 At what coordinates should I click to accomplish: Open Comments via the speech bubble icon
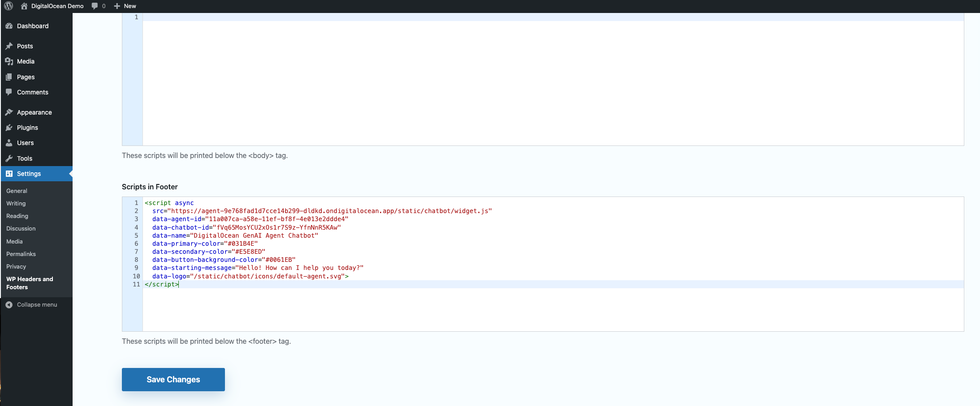pos(9,92)
